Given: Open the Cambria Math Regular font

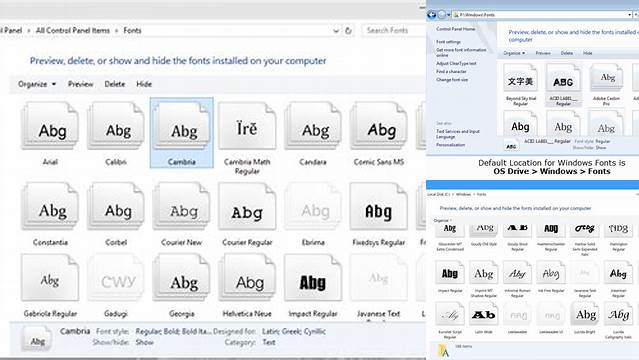Looking at the screenshot, I should [247, 126].
